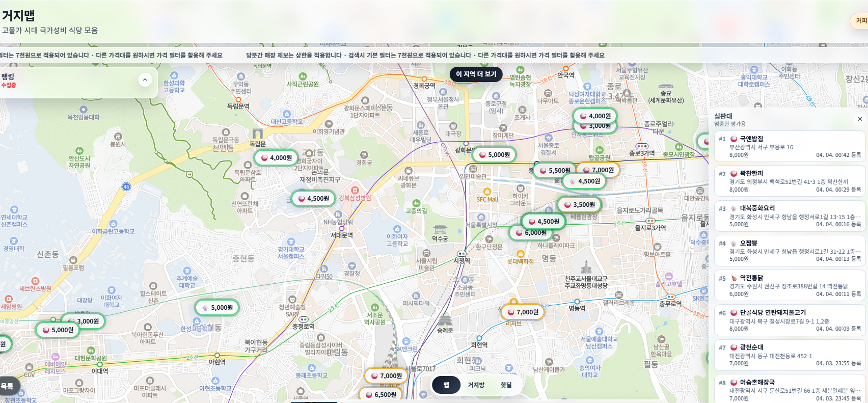Click the 6,500원 marker at bottom
The height and width of the screenshot is (403, 868).
[381, 395]
